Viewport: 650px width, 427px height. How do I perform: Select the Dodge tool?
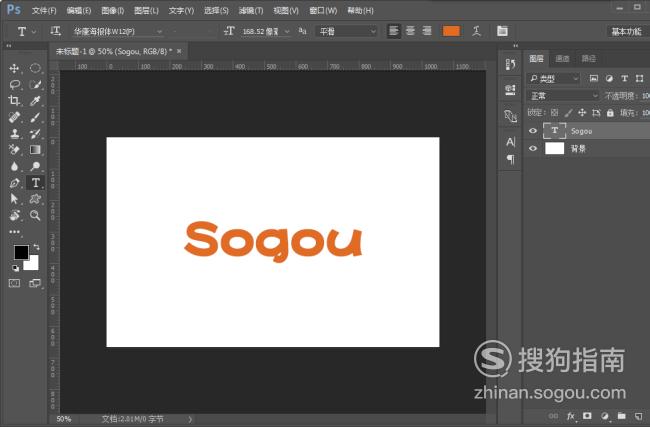click(x=35, y=166)
